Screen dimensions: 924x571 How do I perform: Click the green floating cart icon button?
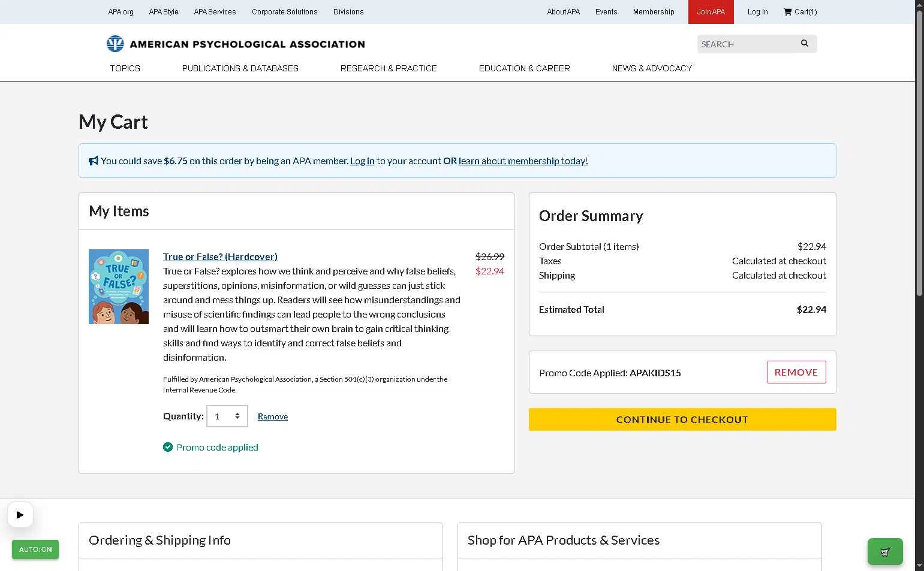(885, 552)
